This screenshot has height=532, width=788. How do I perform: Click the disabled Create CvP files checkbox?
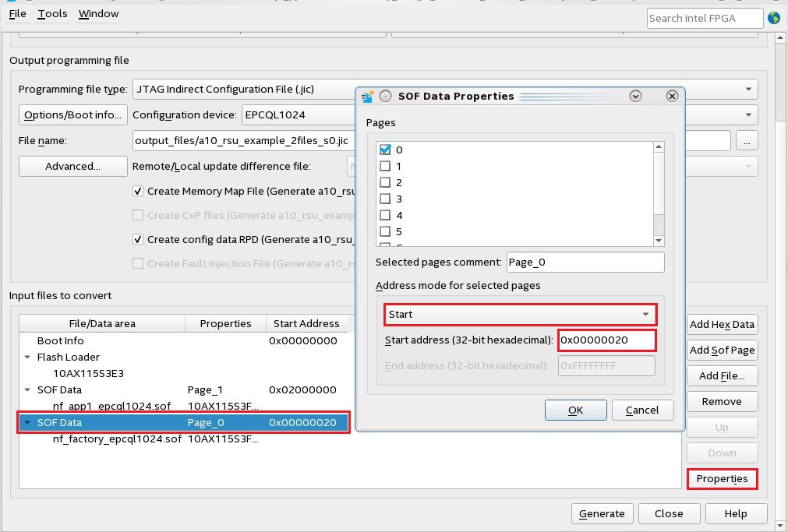[138, 215]
